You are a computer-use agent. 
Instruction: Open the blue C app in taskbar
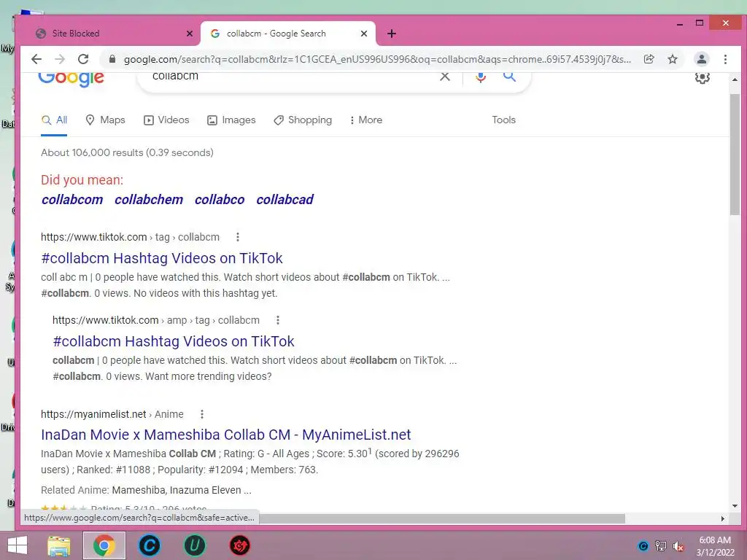(149, 545)
